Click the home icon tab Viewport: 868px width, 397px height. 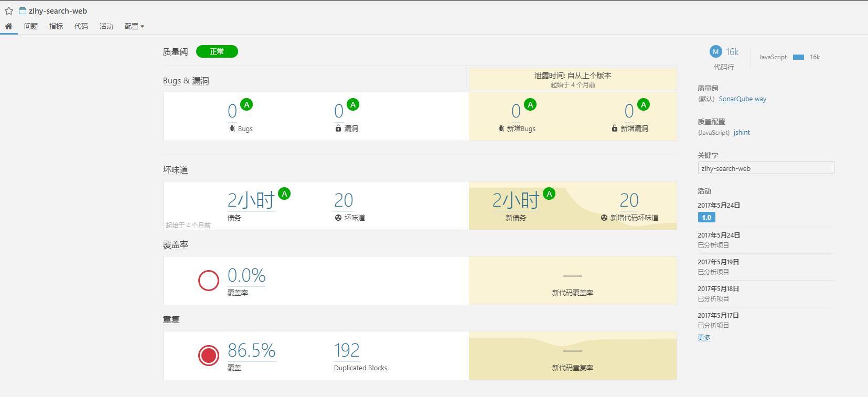(x=8, y=26)
